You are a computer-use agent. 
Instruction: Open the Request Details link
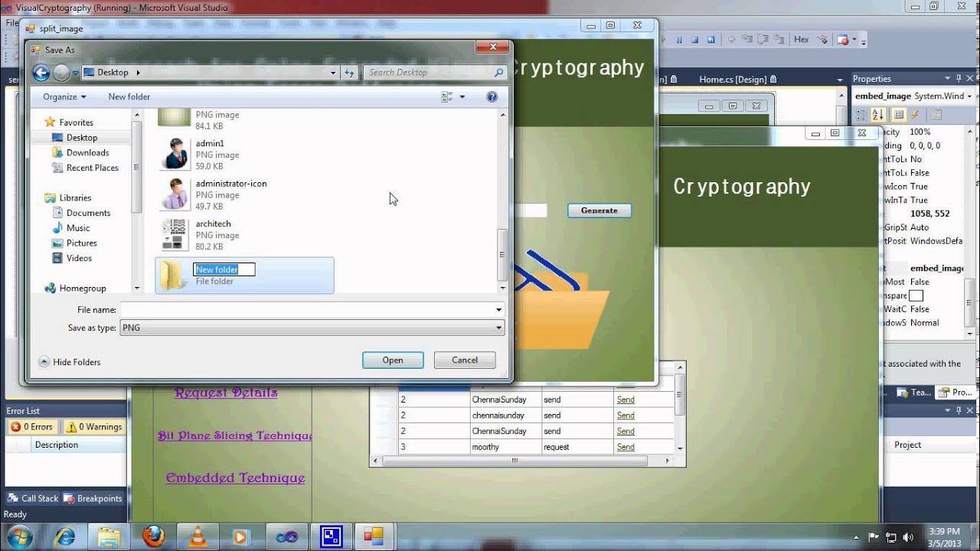click(x=226, y=393)
